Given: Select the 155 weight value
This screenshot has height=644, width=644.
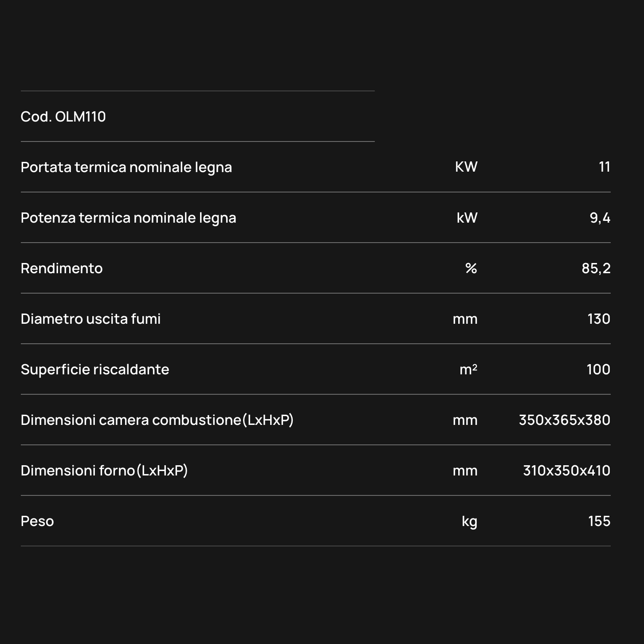Looking at the screenshot, I should click(x=599, y=521).
